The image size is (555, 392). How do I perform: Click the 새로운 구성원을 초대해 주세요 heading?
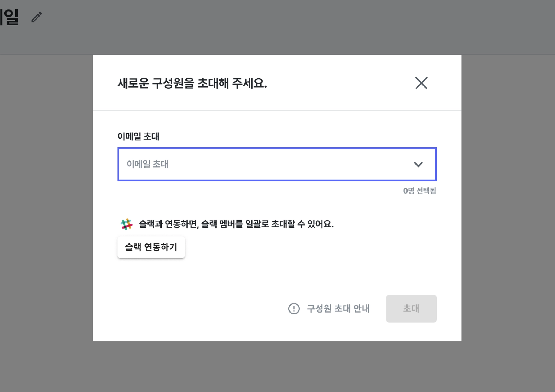(x=192, y=83)
